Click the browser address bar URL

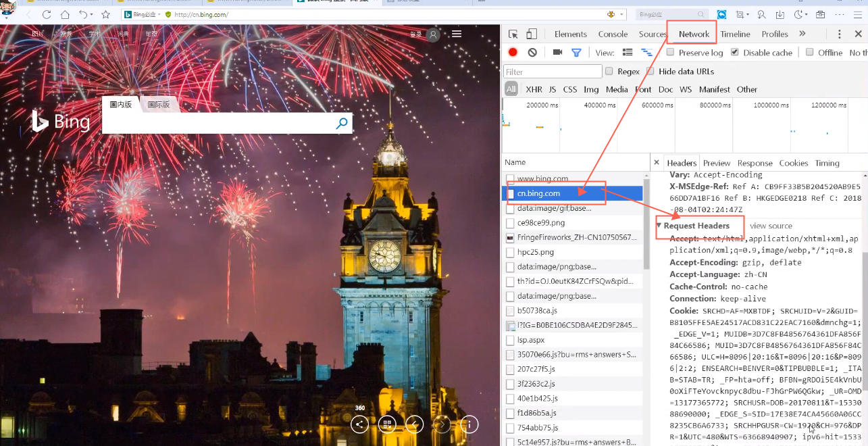201,14
